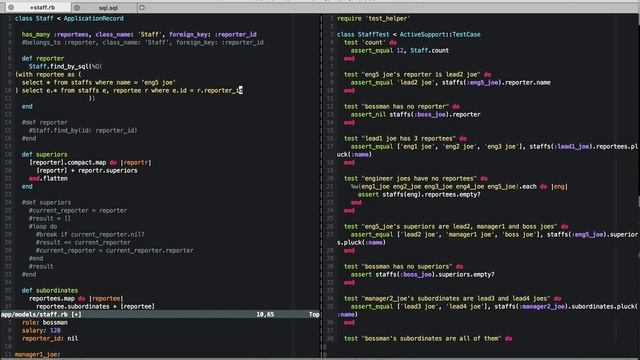Viewport: 640px width, 360px height.
Task: Click '[reportr] + reportr.superiors' line
Action: click(87, 170)
